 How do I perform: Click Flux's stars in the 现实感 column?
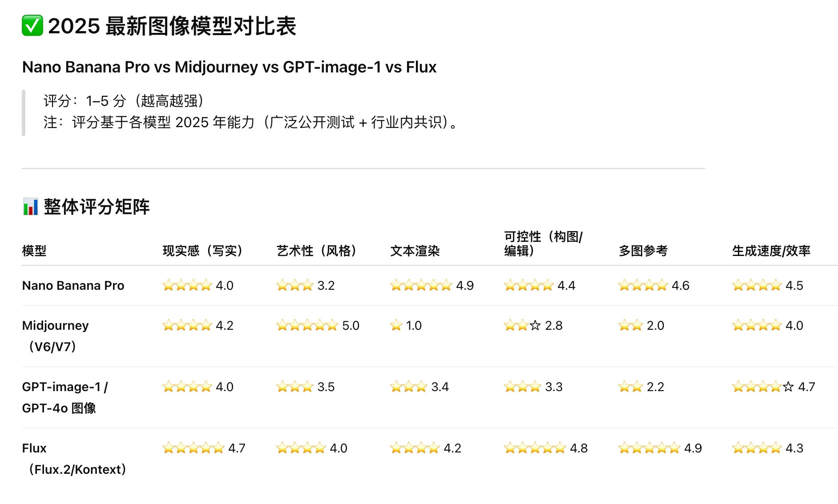tap(193, 448)
